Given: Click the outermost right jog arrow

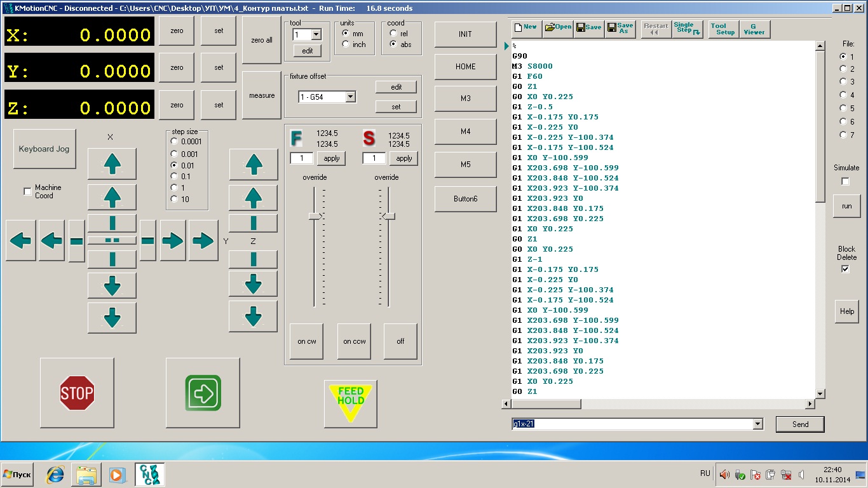Looking at the screenshot, I should [x=203, y=240].
